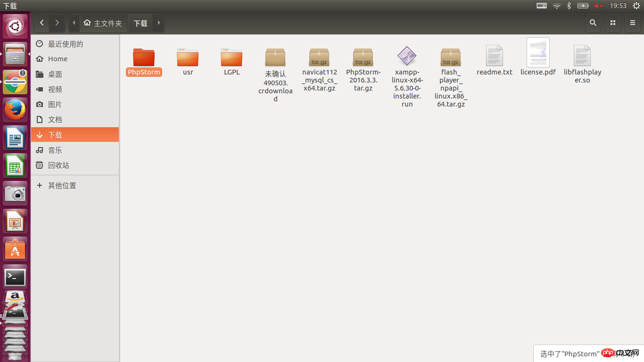Viewport: 644px width, 362px height.
Task: Click the Files launcher icon
Action: click(x=15, y=55)
